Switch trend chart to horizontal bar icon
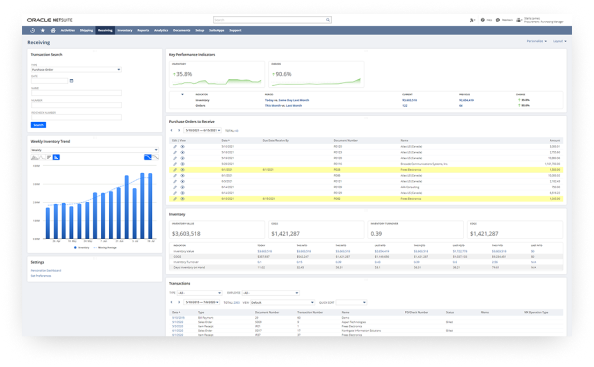This screenshot has height=367, width=594. pyautogui.click(x=49, y=157)
